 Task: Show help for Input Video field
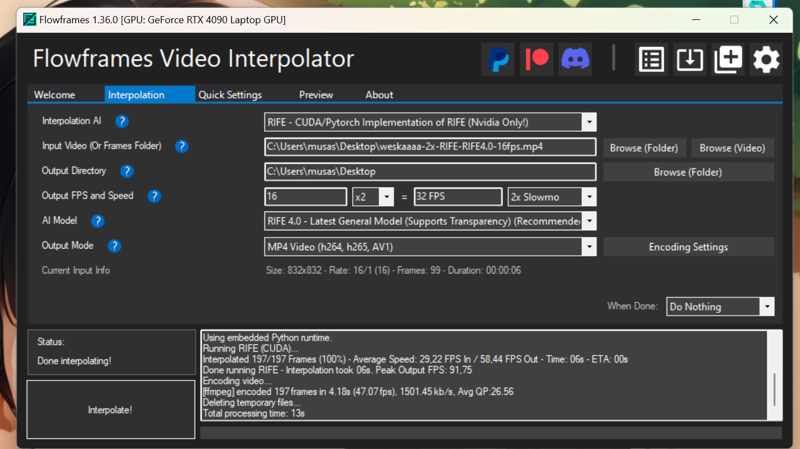[182, 146]
